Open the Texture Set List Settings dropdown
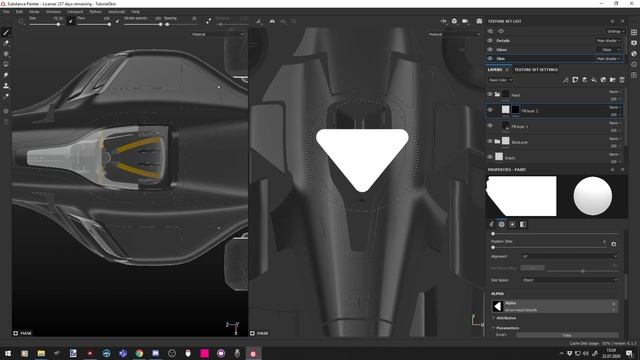640x360 pixels. pyautogui.click(x=615, y=31)
